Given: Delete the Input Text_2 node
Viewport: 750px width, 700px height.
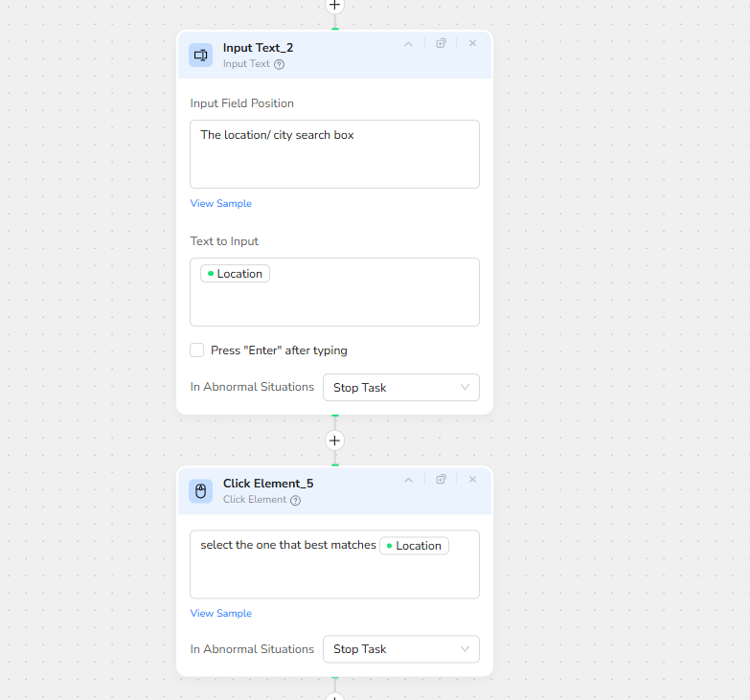Looking at the screenshot, I should coord(472,43).
